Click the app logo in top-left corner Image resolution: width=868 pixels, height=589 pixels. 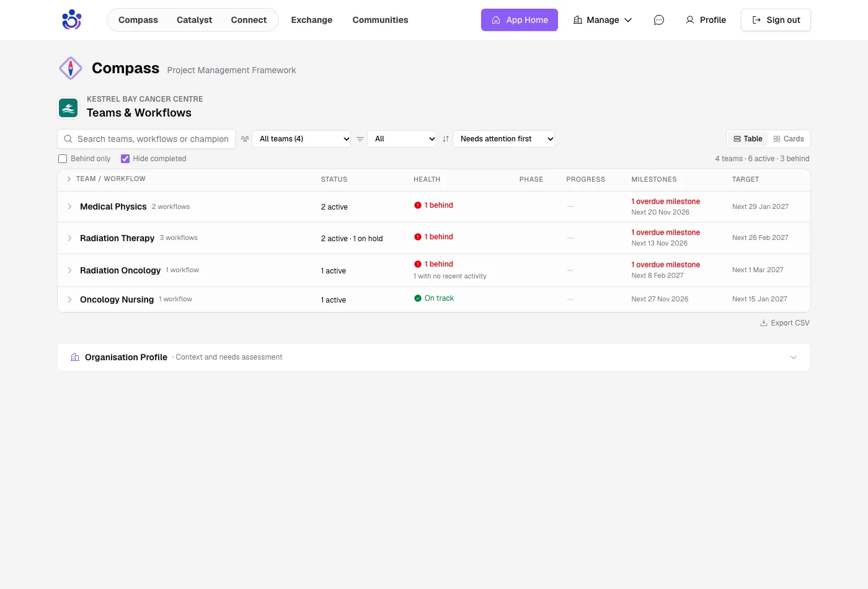[x=71, y=20]
